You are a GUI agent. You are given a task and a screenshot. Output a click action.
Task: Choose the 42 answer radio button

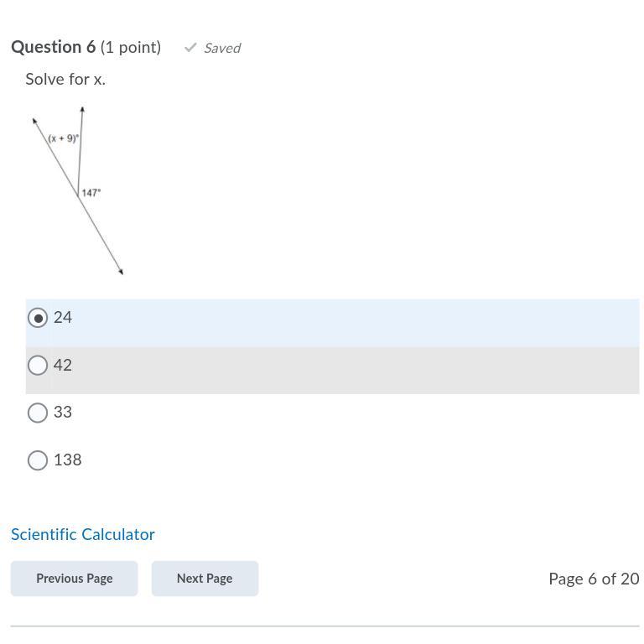coord(38,365)
